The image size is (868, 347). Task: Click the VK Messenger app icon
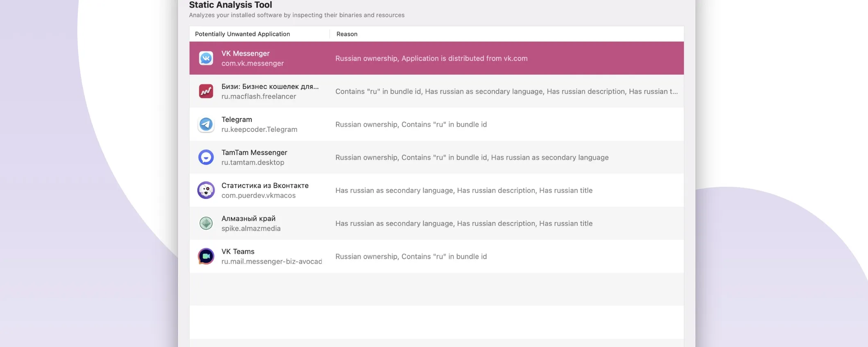click(x=206, y=58)
